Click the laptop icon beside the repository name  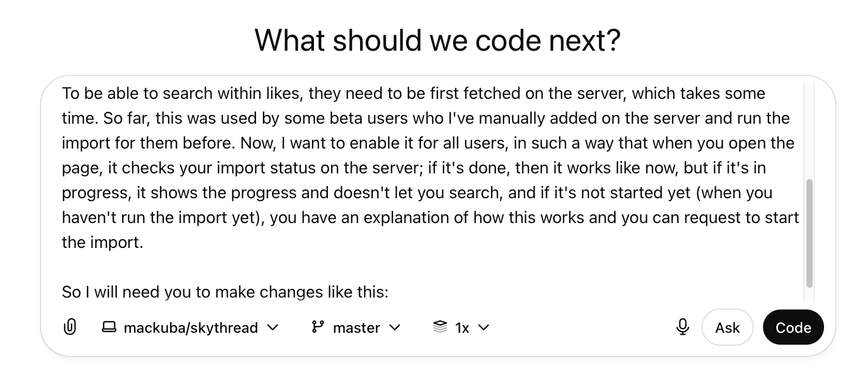[109, 327]
